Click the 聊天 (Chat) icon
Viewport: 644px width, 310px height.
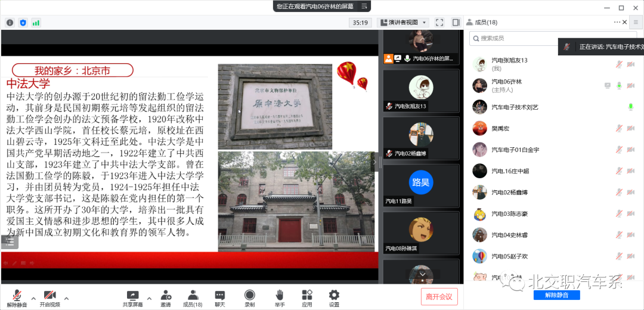tap(220, 295)
